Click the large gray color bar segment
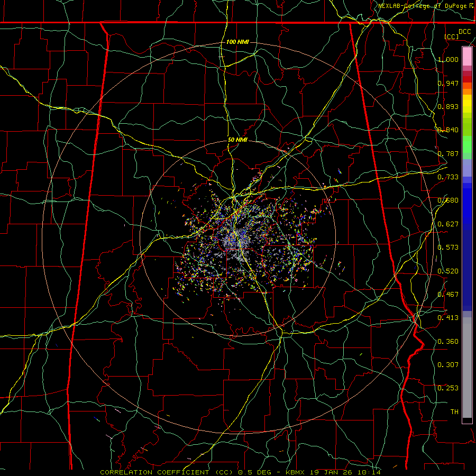 pyautogui.click(x=467, y=368)
